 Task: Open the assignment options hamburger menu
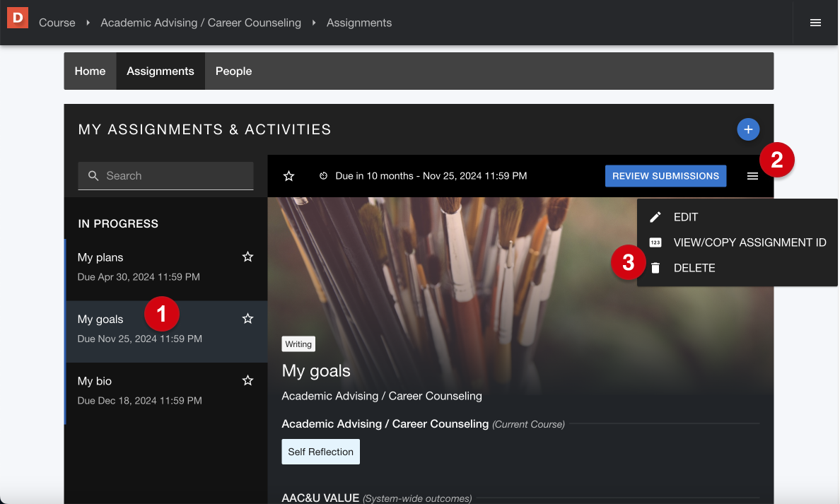(x=752, y=176)
